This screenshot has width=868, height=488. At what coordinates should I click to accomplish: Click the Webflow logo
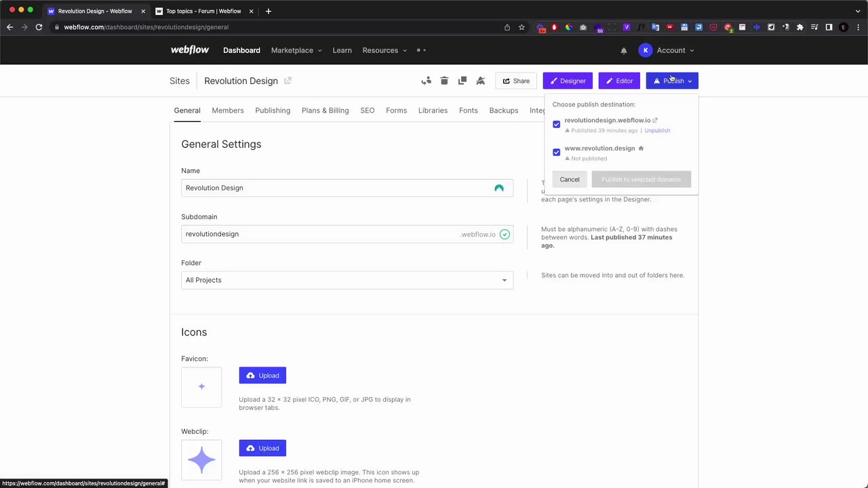(x=190, y=50)
